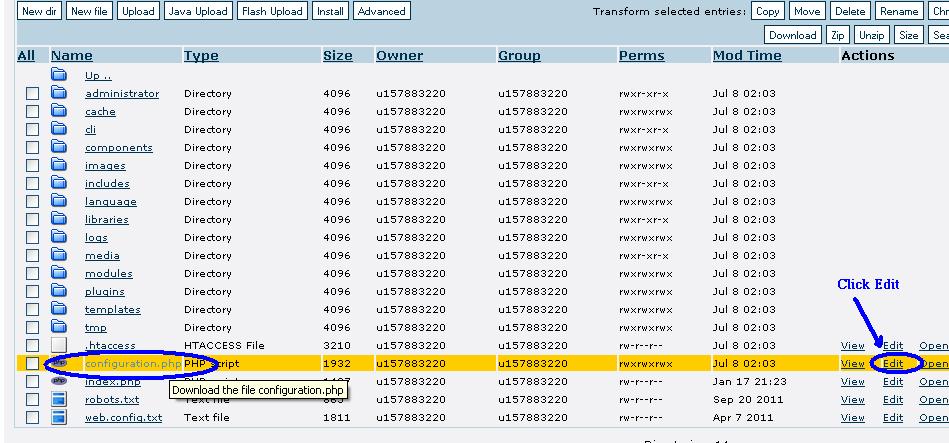Tick the checkbox for cache directory
The height and width of the screenshot is (443, 949).
(x=32, y=112)
